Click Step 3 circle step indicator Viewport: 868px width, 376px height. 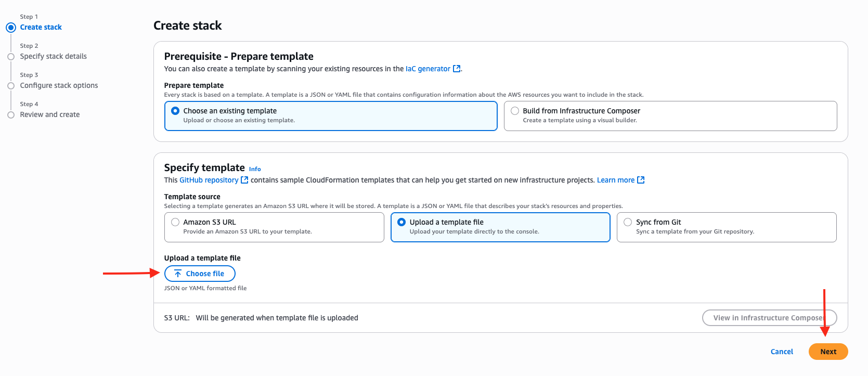pyautogui.click(x=11, y=86)
